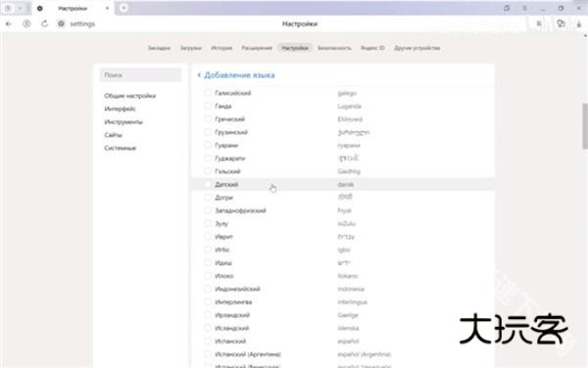Open the Яндекс ID tab
Image resolution: width=588 pixels, height=368 pixels.
tap(372, 48)
